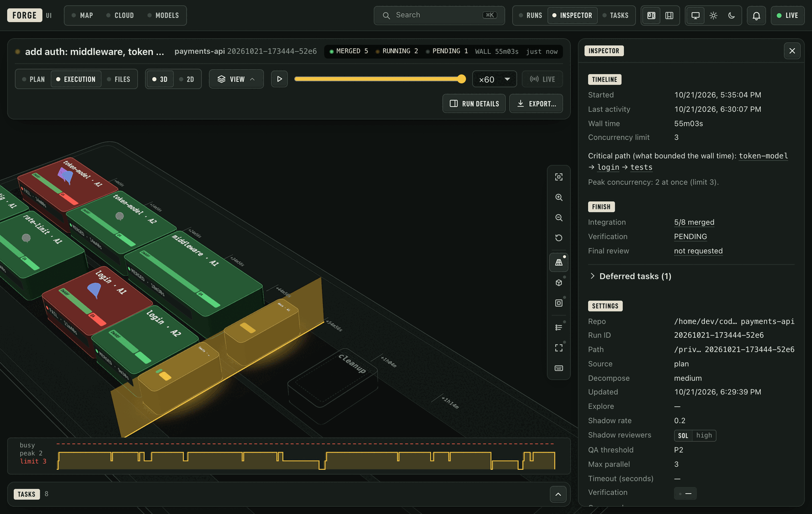This screenshot has height=514, width=812.
Task: Click the search magnifier icon
Action: 386,16
